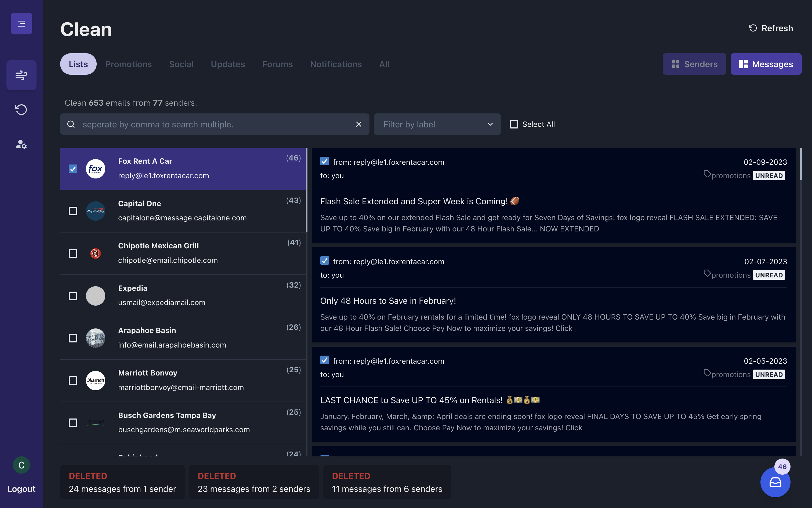Click the Fox Rent A Car logo
Image resolution: width=812 pixels, height=508 pixels.
(x=96, y=169)
